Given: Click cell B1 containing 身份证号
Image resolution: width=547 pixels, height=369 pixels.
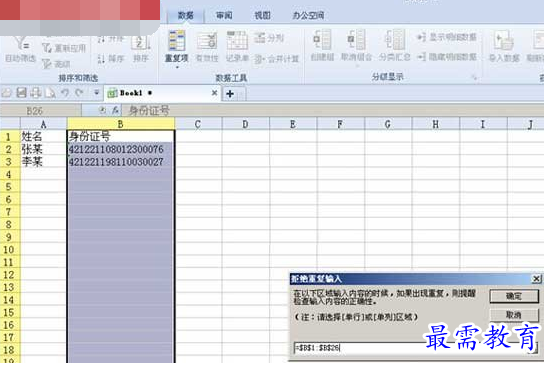Looking at the screenshot, I should tap(120, 136).
